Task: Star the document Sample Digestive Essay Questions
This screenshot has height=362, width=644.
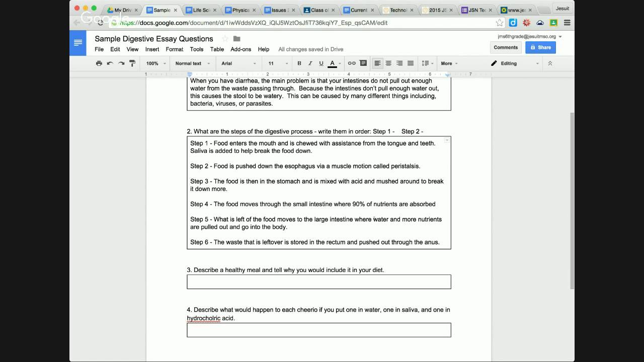Action: [x=225, y=39]
